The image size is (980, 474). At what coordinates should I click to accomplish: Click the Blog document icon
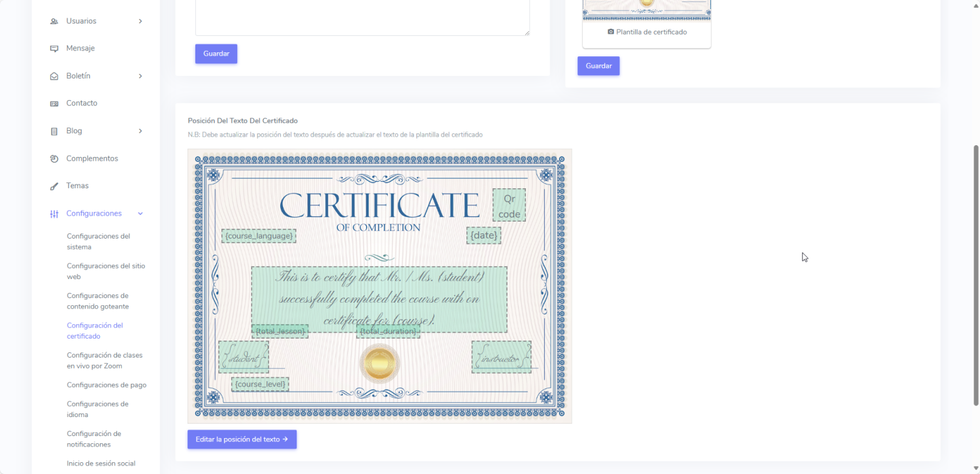point(54,131)
